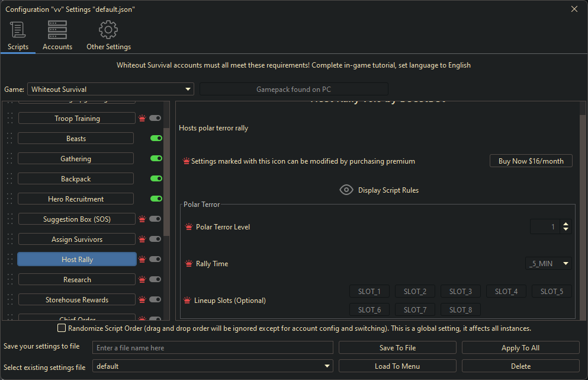Click drag handle left of Assign Survivors
588x380 pixels.
point(9,239)
